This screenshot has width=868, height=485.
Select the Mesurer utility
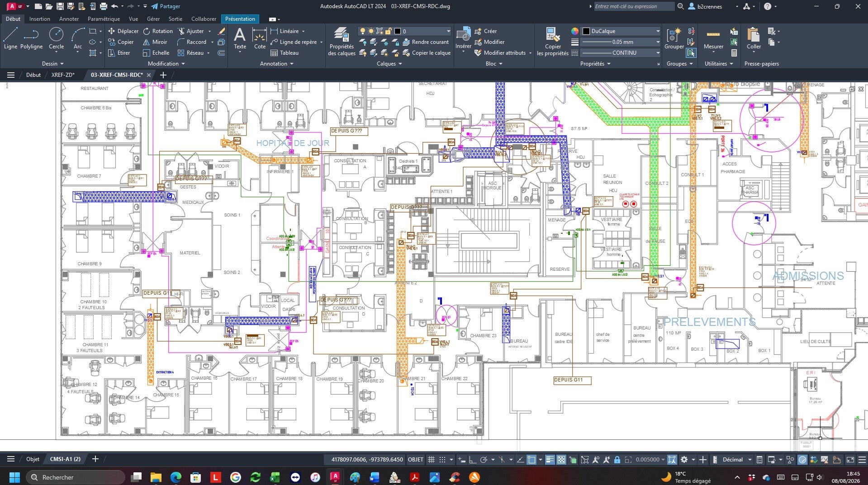(713, 38)
